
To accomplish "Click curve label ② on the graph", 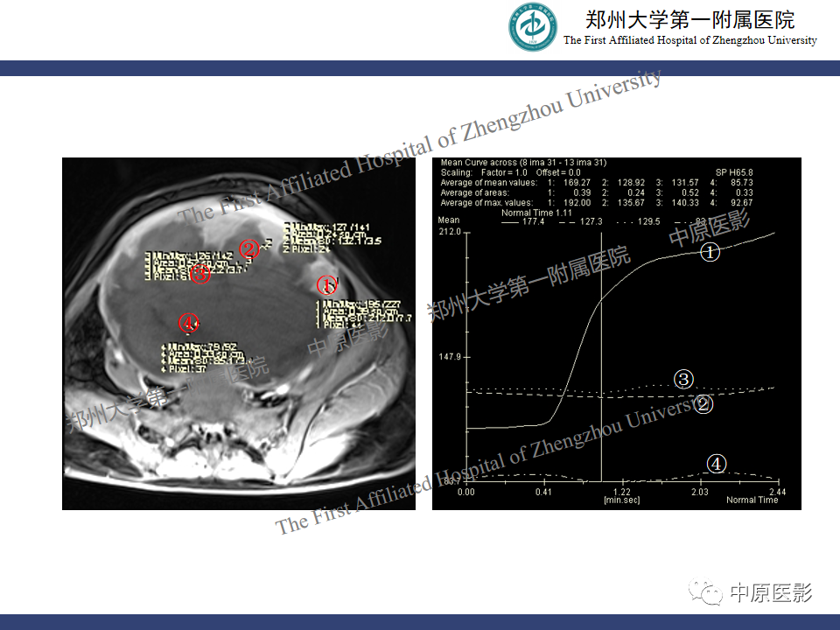I will [x=703, y=404].
